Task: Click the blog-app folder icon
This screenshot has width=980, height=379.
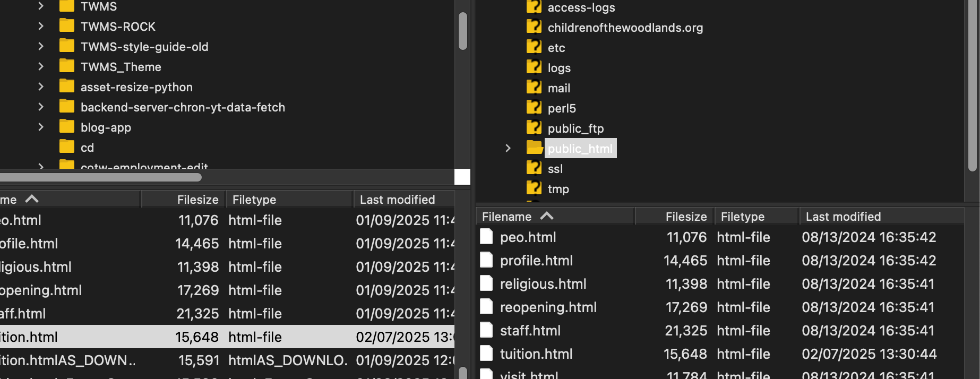Action: [67, 127]
